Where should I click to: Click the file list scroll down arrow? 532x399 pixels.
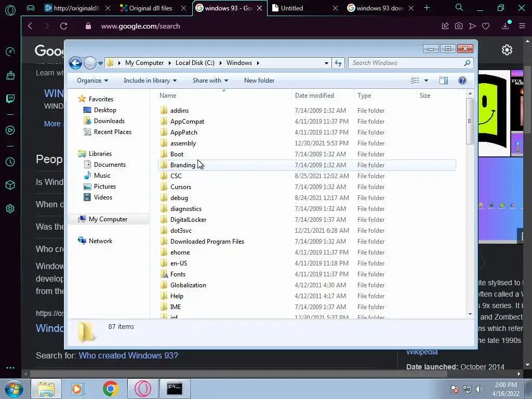pyautogui.click(x=470, y=314)
